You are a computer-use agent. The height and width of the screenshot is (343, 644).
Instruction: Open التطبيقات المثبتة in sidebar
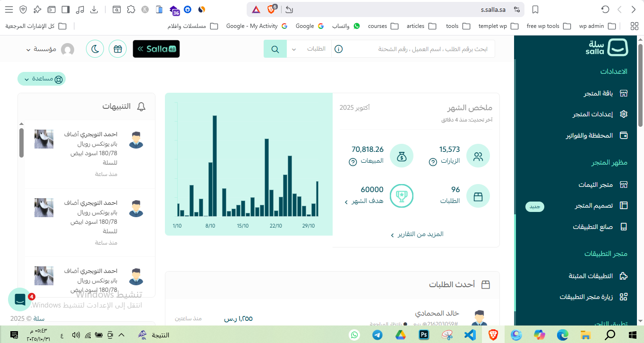(x=598, y=276)
